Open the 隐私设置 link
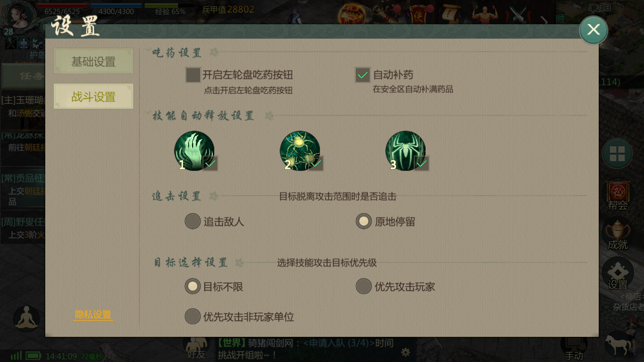 pyautogui.click(x=93, y=315)
